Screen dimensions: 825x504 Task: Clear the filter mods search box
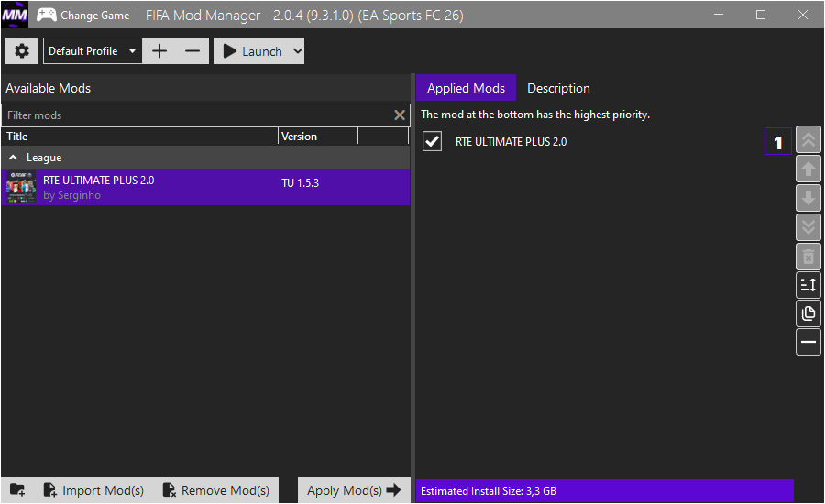point(400,115)
